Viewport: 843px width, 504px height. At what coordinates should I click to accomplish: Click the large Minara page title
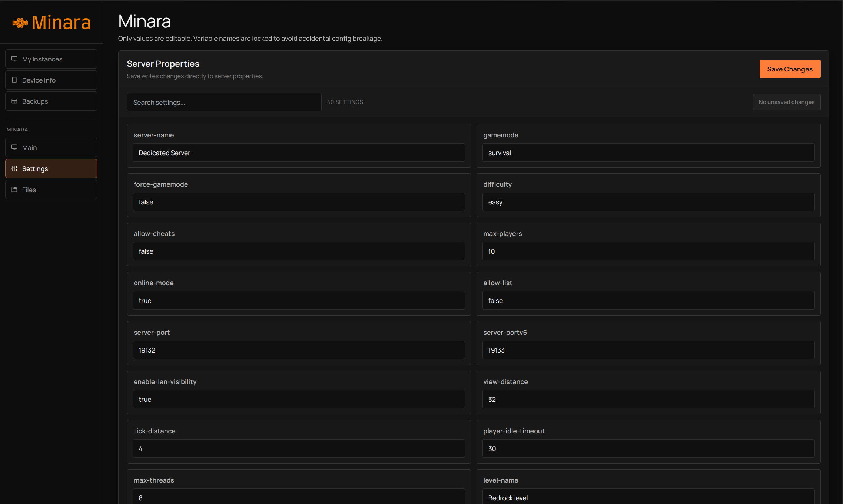(x=145, y=21)
